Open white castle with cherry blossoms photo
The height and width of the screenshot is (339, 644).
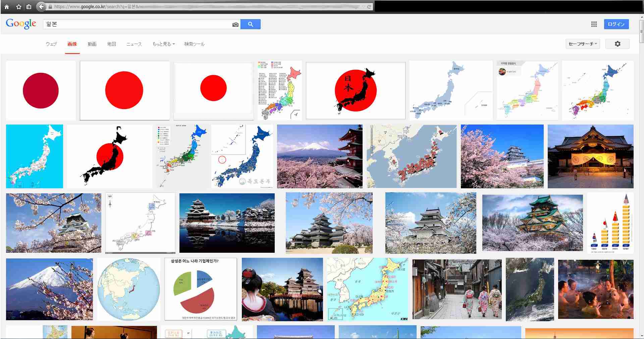pos(502,156)
